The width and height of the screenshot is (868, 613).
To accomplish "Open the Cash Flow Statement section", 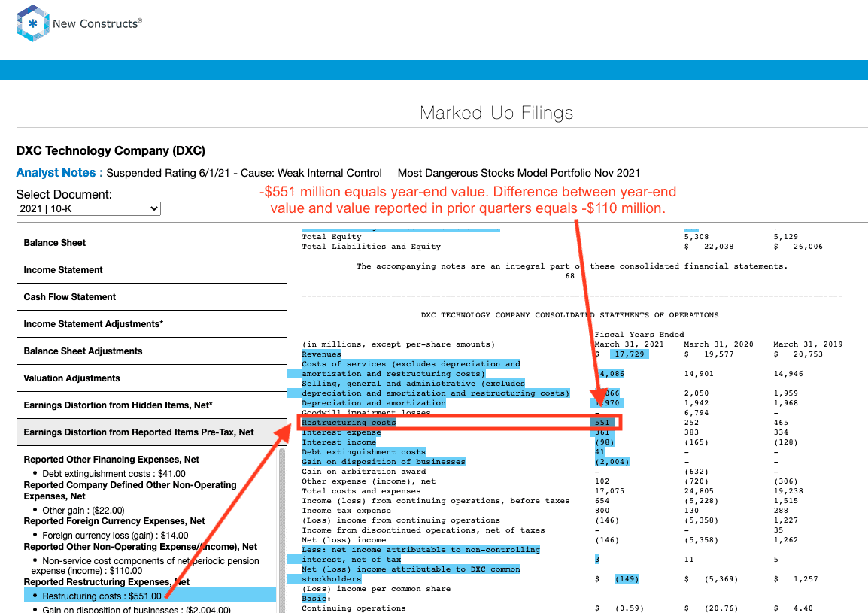I will point(152,297).
